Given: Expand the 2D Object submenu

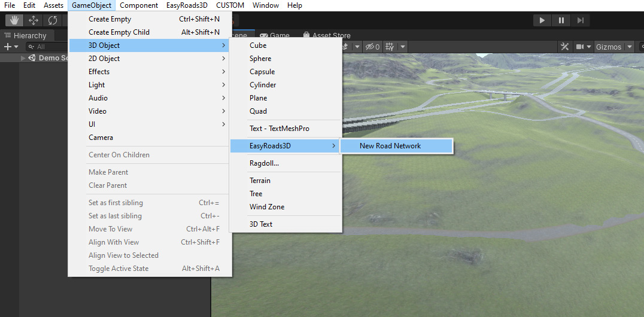Looking at the screenshot, I should (150, 58).
